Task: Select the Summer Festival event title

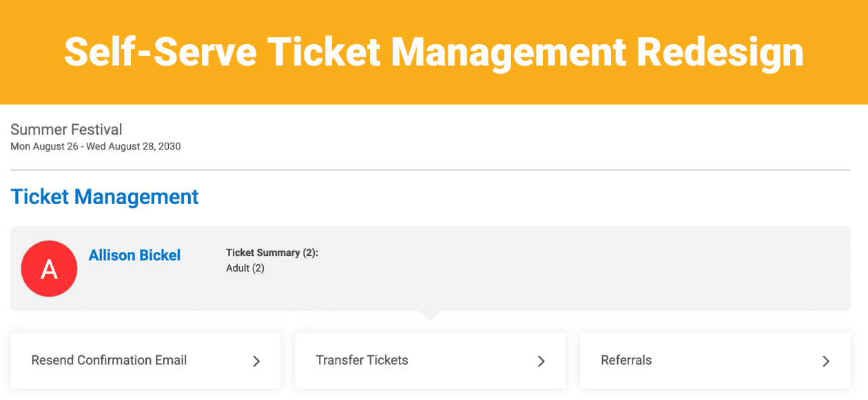Action: pyautogui.click(x=66, y=130)
